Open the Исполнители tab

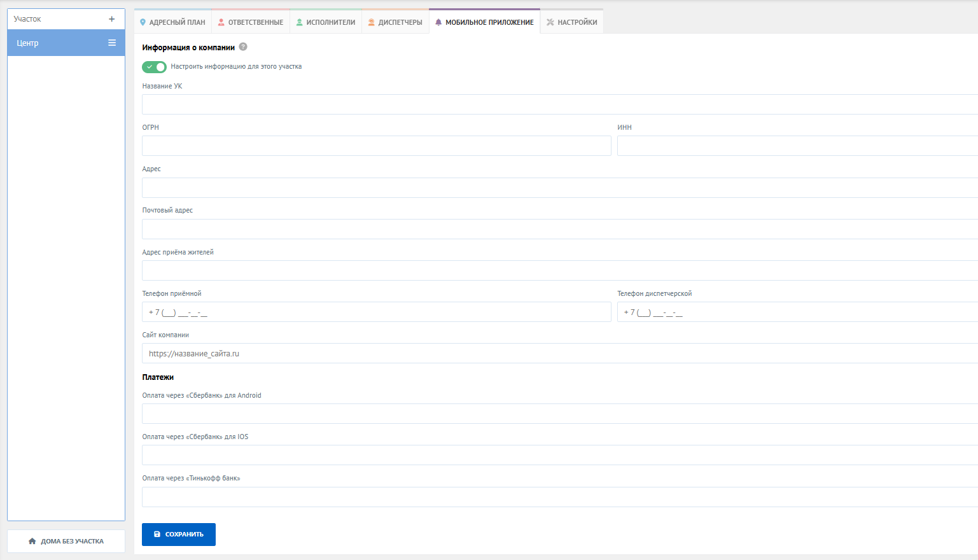tap(326, 22)
